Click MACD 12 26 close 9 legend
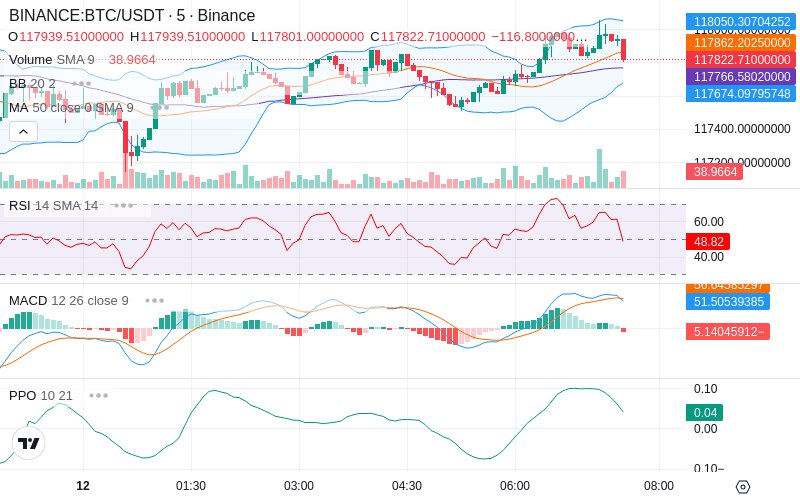Image resolution: width=800 pixels, height=500 pixels. (69, 301)
